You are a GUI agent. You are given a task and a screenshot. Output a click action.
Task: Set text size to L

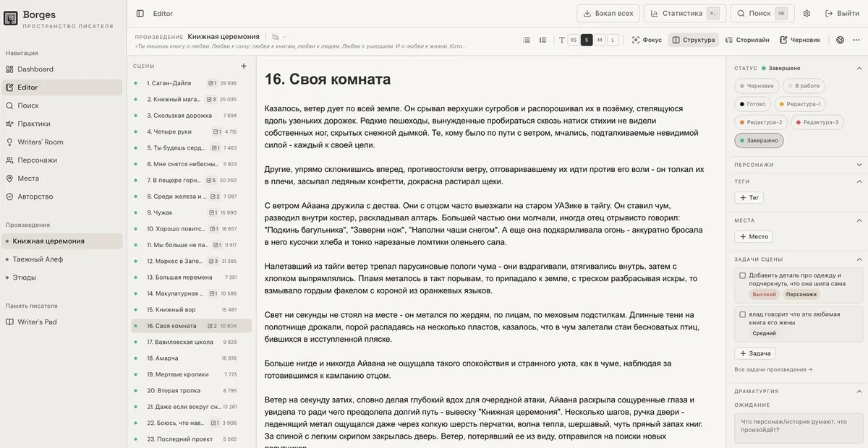tap(613, 40)
